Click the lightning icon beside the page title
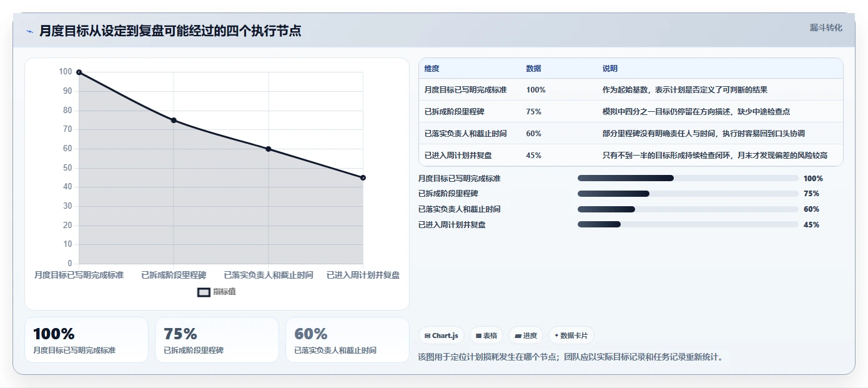Viewport: 868px width, 388px height. (29, 31)
